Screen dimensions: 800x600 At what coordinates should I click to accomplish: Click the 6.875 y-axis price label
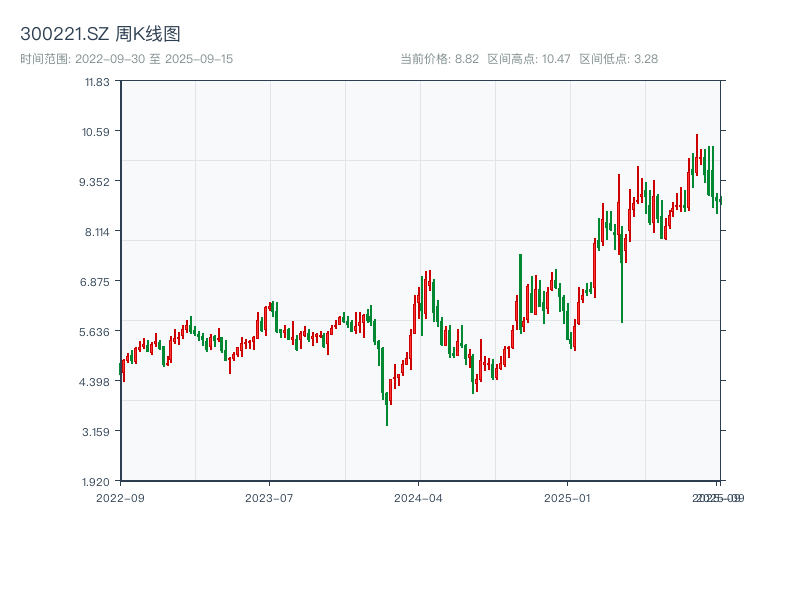pyautogui.click(x=97, y=281)
